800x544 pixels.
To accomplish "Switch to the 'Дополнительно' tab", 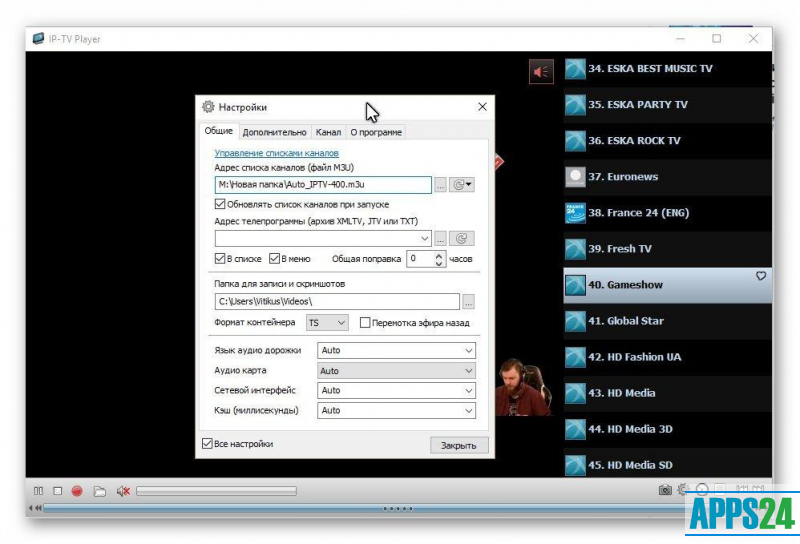I will click(x=274, y=132).
